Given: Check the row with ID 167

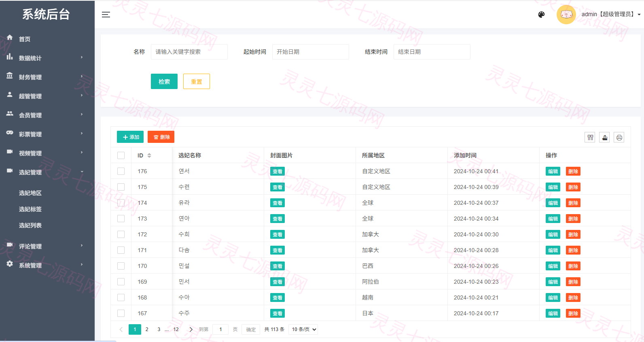Looking at the screenshot, I should (x=121, y=313).
